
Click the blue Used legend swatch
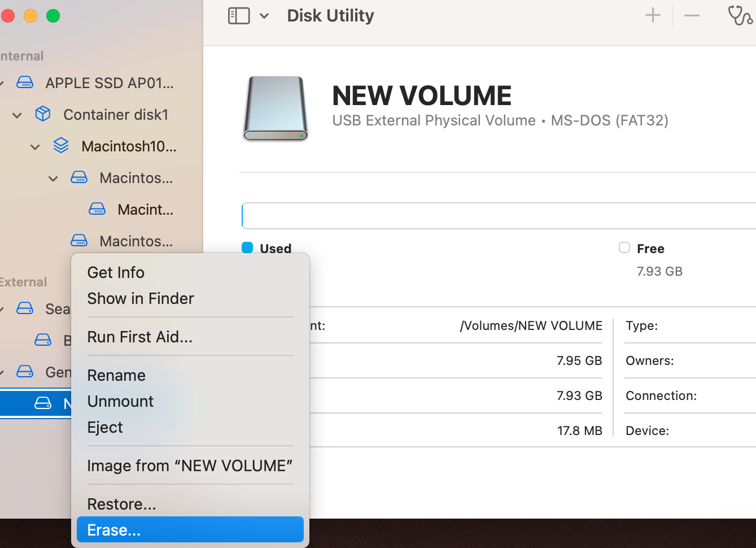pos(247,247)
